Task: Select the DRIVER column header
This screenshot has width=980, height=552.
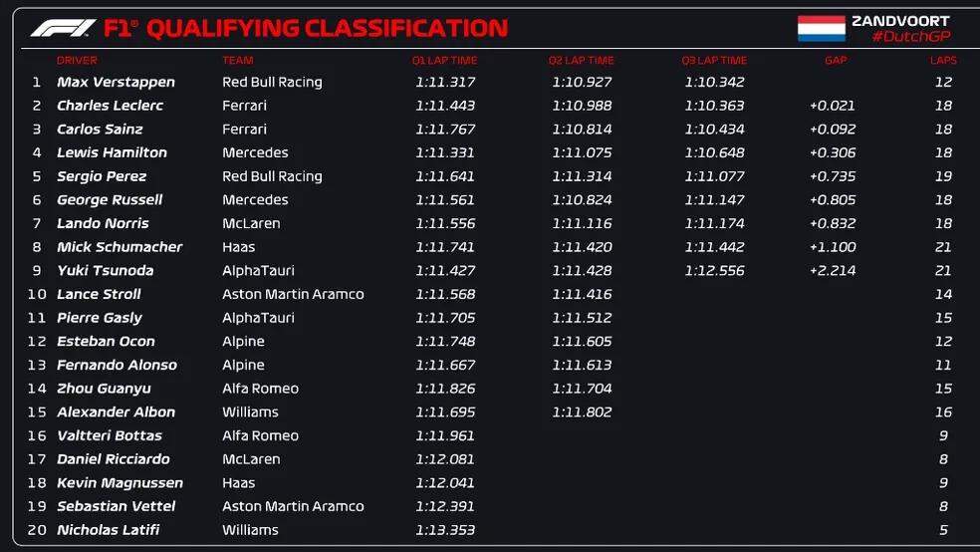Action: point(77,61)
